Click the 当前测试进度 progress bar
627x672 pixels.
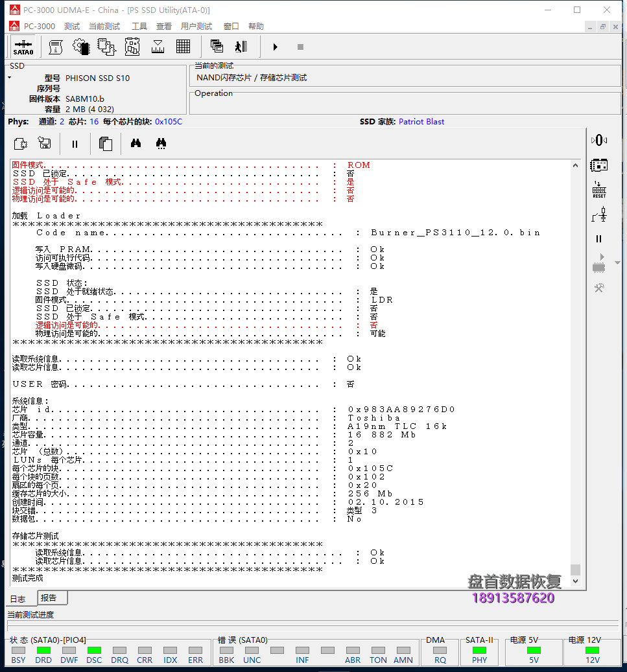[x=313, y=626]
